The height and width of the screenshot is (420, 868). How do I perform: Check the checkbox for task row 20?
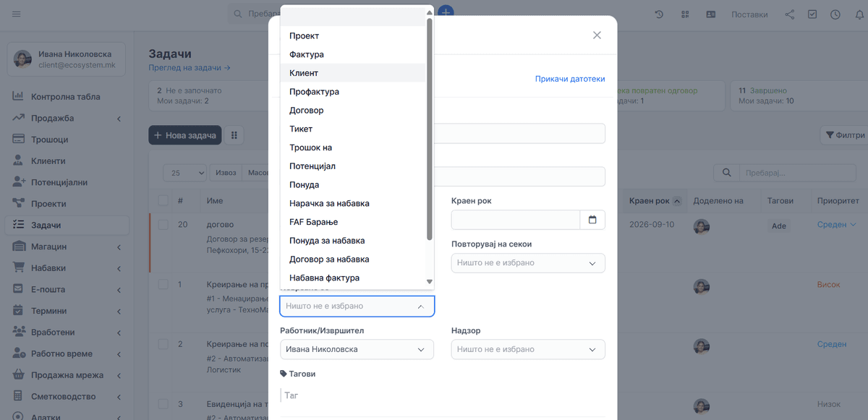coord(163,225)
